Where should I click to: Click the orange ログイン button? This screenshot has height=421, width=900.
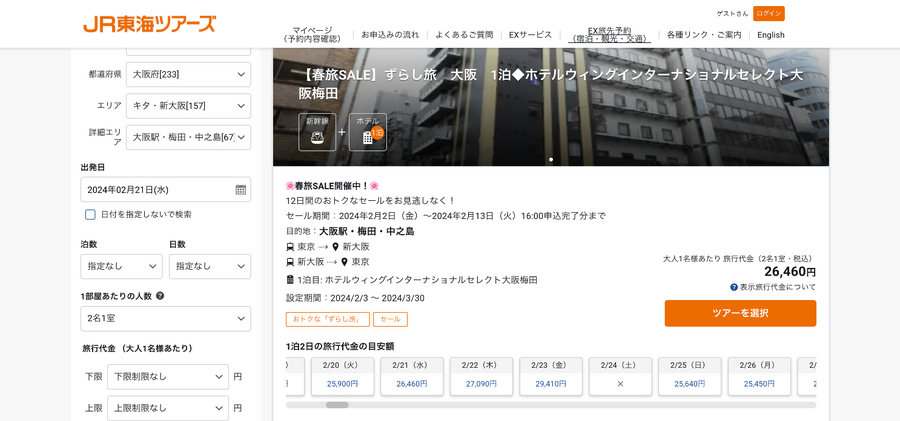769,13
